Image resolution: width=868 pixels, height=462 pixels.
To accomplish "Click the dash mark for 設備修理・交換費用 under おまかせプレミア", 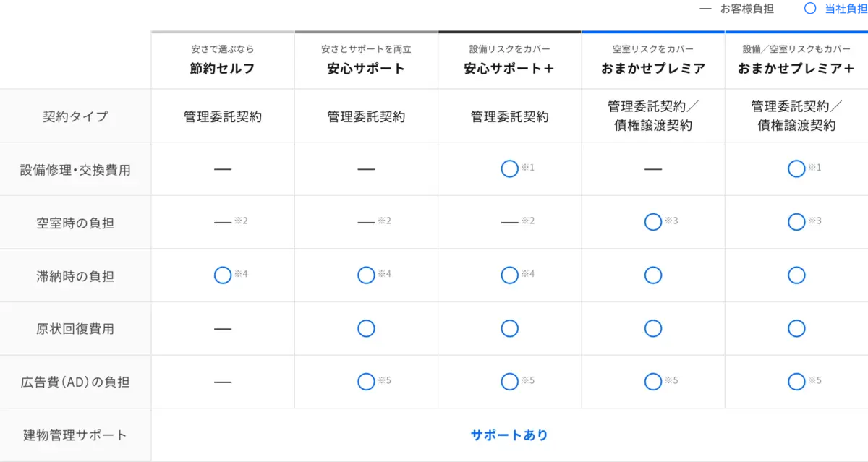I will point(652,169).
